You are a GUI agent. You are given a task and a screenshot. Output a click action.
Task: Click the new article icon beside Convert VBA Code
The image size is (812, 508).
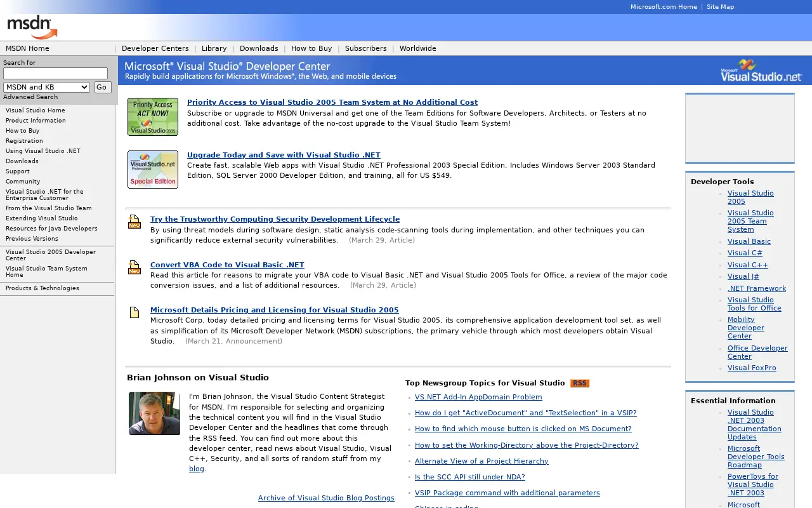[134, 267]
